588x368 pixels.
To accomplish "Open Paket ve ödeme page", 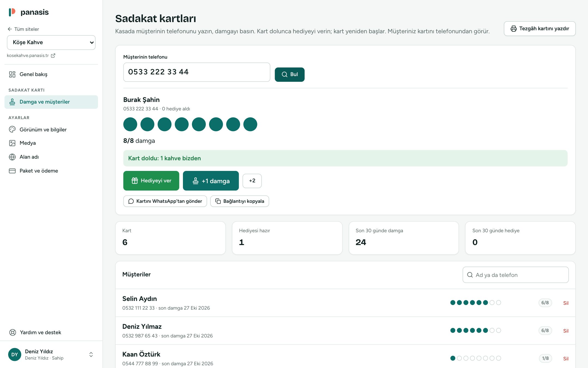I will pos(51,171).
